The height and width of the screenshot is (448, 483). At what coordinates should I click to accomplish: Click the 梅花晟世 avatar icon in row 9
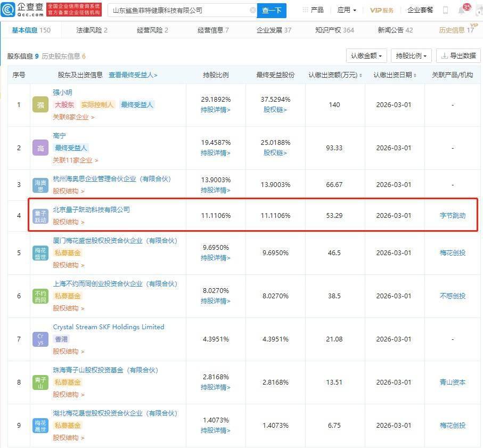point(40,426)
